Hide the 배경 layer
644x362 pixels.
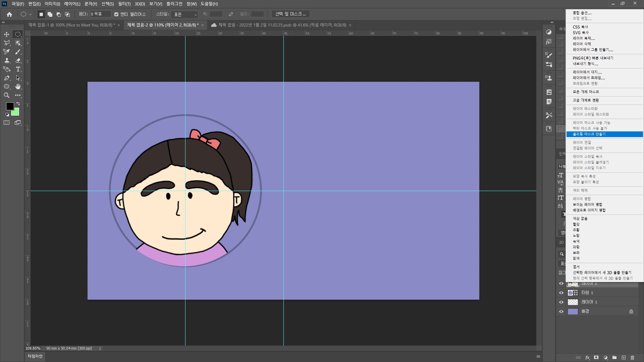[561, 311]
